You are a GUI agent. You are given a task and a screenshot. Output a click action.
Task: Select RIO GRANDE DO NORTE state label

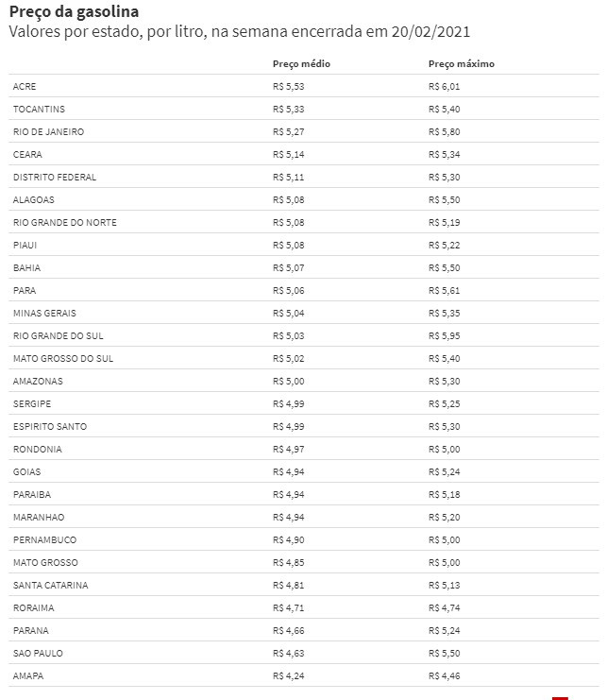click(65, 223)
